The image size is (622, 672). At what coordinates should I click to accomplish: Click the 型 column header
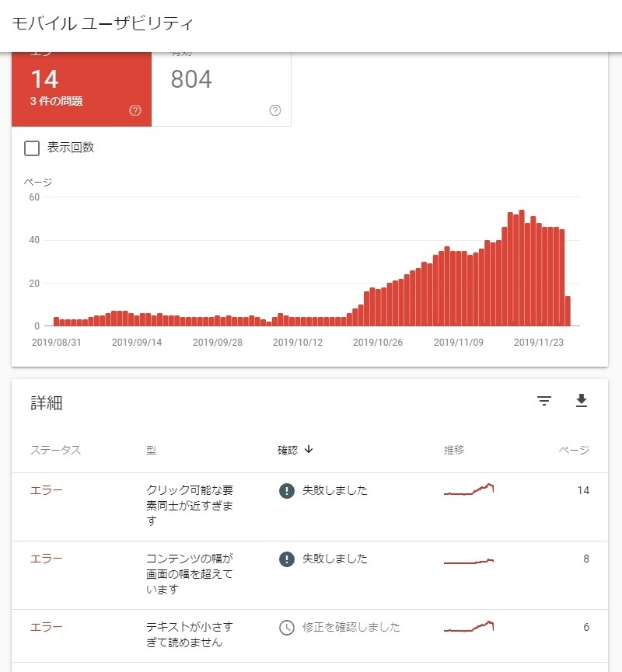151,450
